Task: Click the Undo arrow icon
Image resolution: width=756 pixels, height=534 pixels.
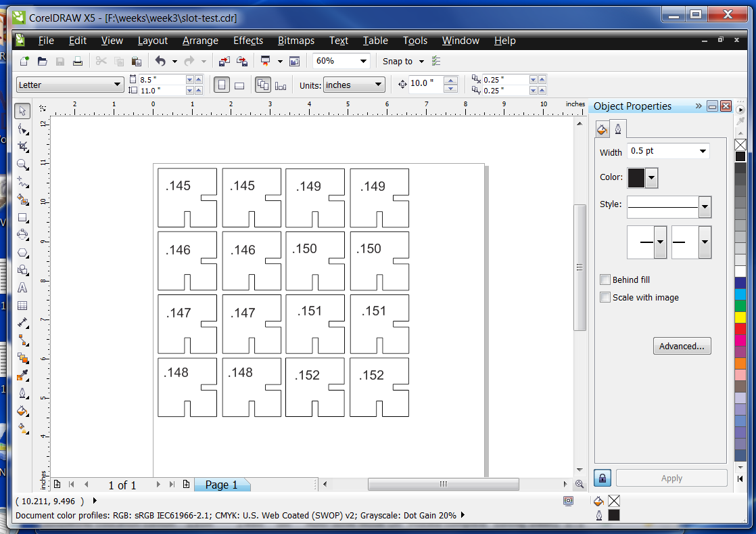Action: 160,62
